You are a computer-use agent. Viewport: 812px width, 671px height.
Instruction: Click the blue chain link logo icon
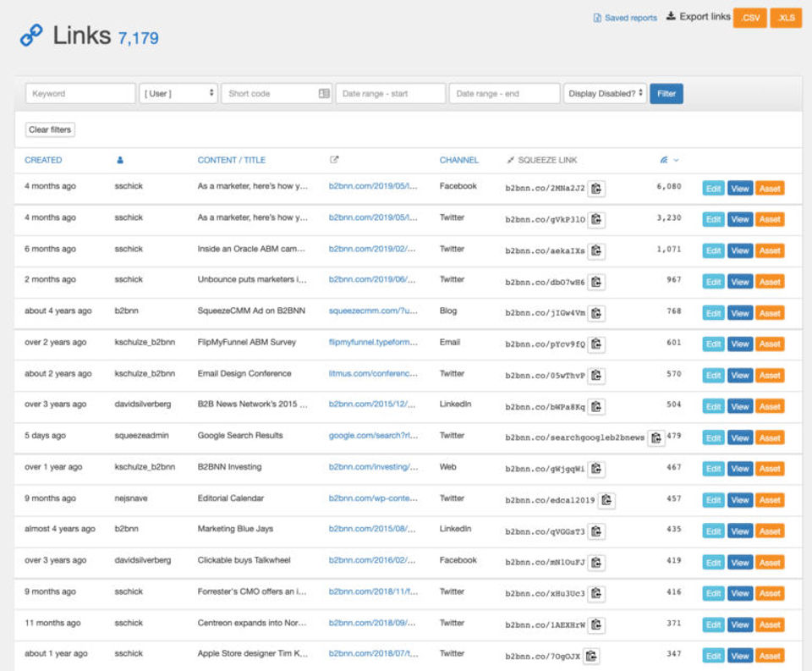click(x=31, y=36)
